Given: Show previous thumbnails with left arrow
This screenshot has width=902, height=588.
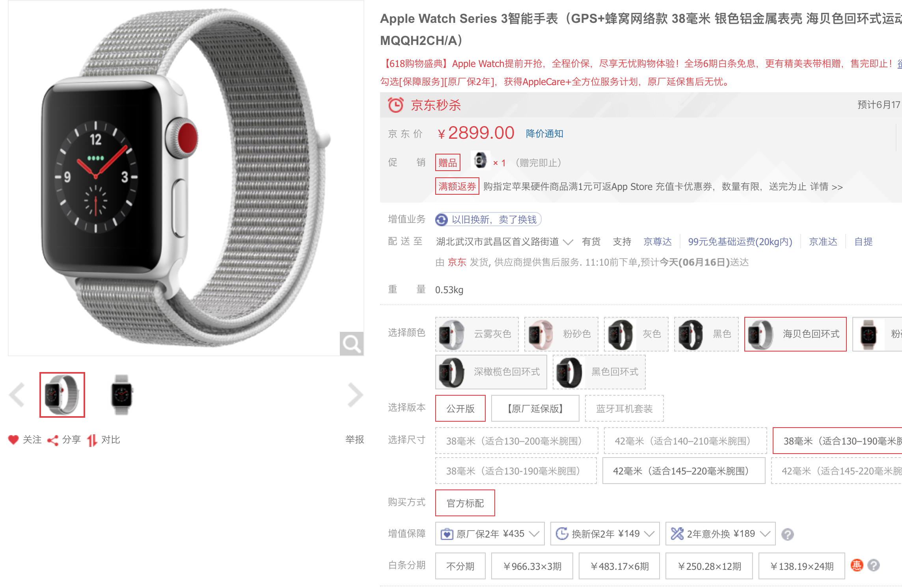Looking at the screenshot, I should click(x=17, y=394).
